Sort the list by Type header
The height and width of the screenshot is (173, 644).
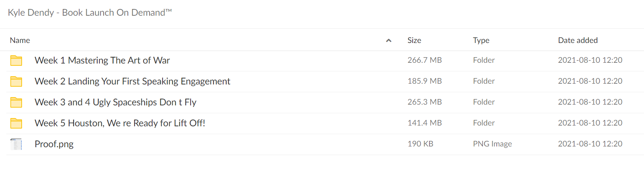point(481,40)
